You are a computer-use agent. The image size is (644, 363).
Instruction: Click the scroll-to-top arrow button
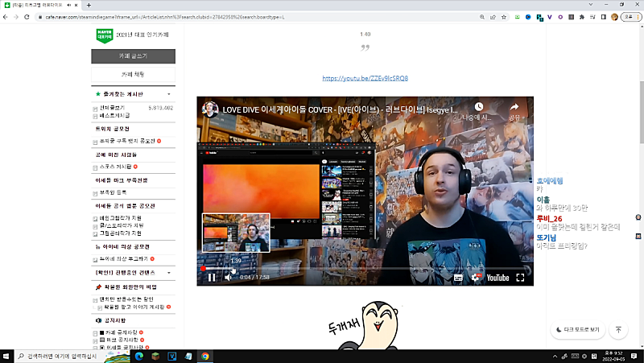pos(618,330)
